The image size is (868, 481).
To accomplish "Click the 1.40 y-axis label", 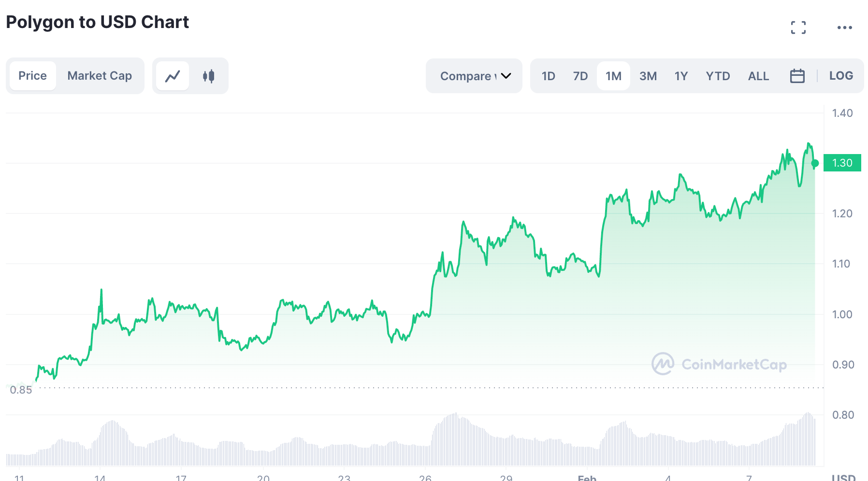I will 842,113.
